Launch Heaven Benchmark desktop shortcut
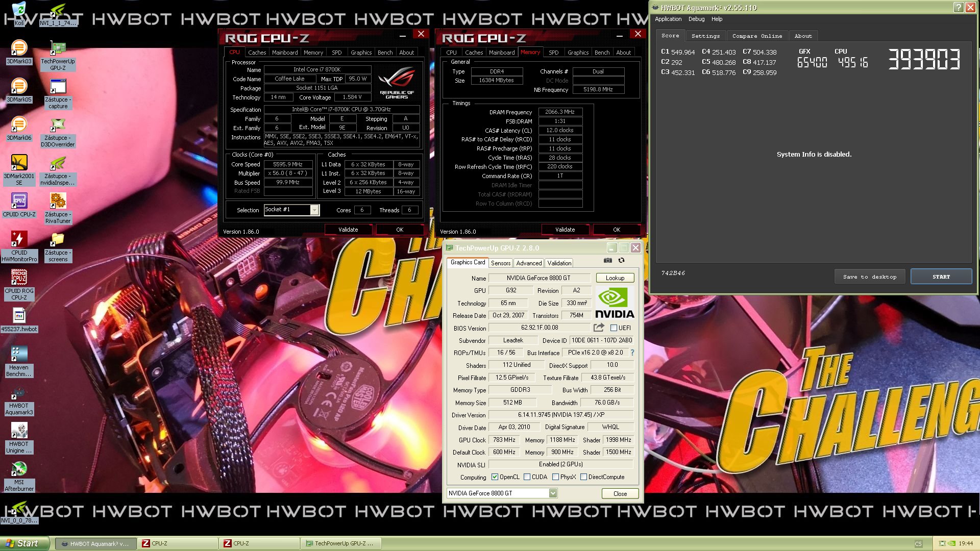This screenshot has height=551, width=980. (x=19, y=361)
